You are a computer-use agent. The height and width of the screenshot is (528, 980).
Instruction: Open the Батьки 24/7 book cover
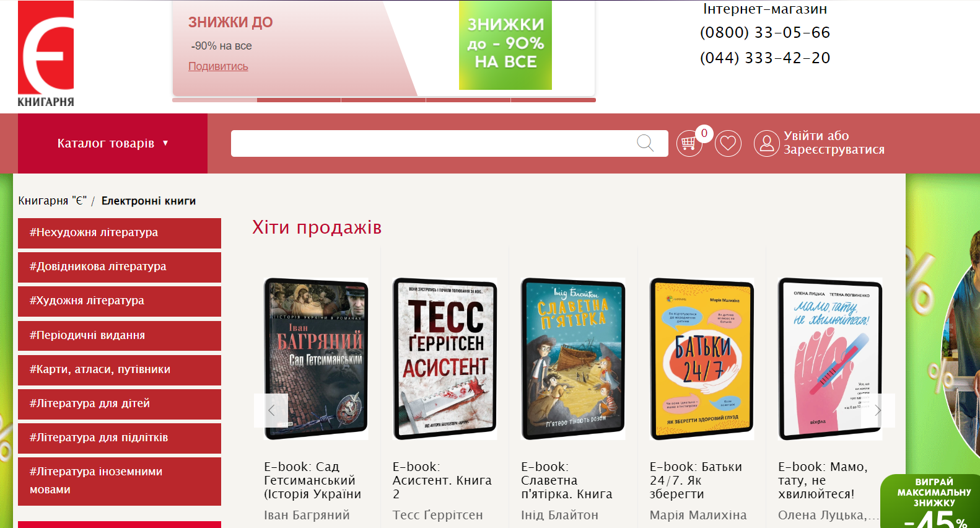pos(702,359)
